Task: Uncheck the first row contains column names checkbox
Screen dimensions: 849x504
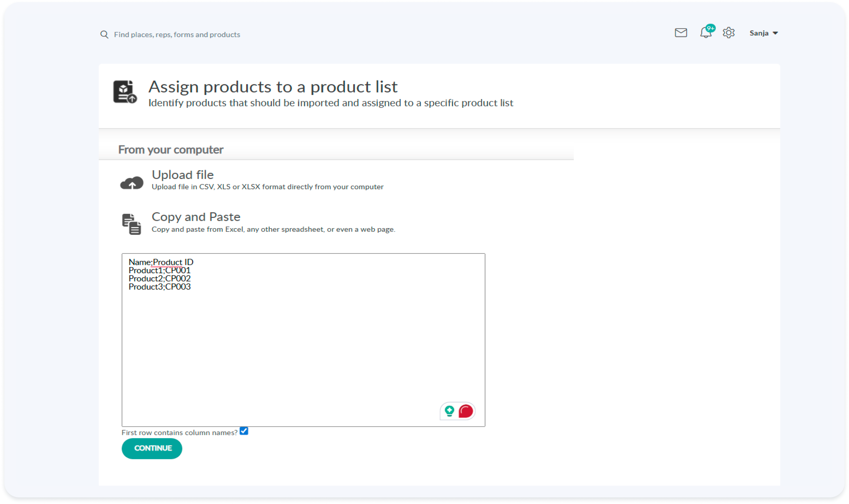Action: [x=244, y=431]
